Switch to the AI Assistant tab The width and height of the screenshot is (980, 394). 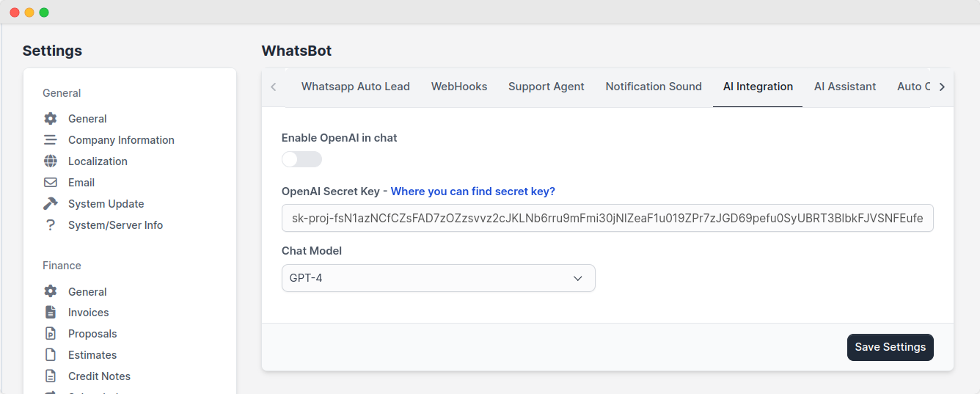click(x=844, y=87)
